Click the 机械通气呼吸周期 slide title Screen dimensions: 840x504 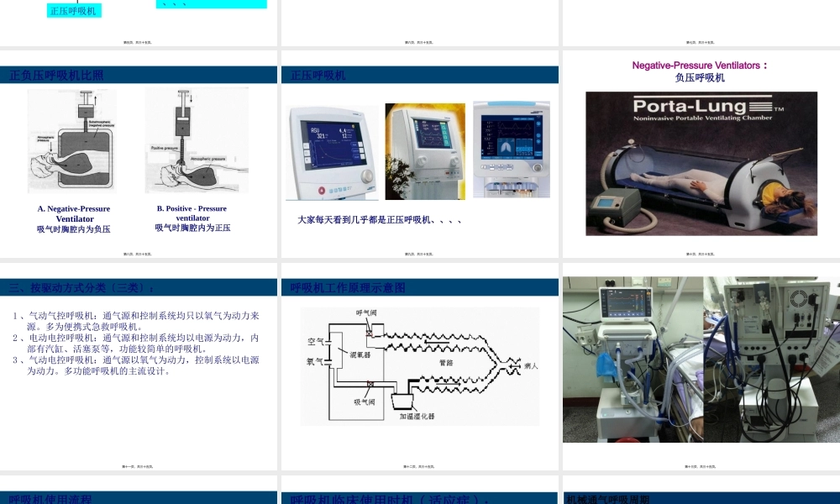click(608, 496)
